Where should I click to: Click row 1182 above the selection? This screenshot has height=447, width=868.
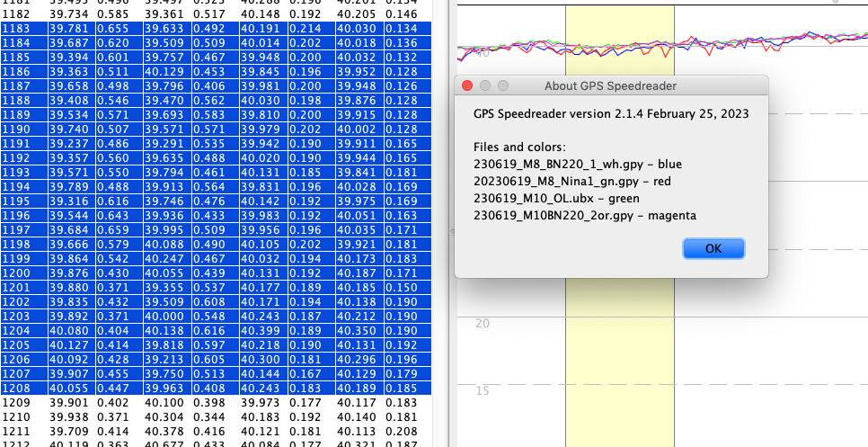click(15, 13)
